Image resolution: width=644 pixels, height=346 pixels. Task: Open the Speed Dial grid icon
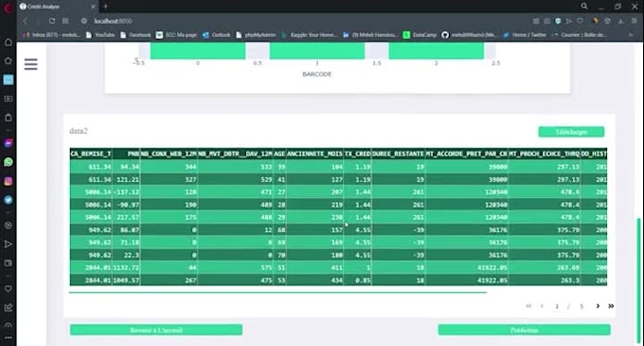pos(65,21)
